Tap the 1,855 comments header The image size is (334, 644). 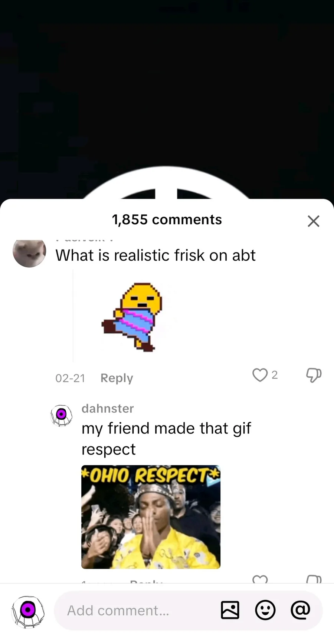(167, 219)
